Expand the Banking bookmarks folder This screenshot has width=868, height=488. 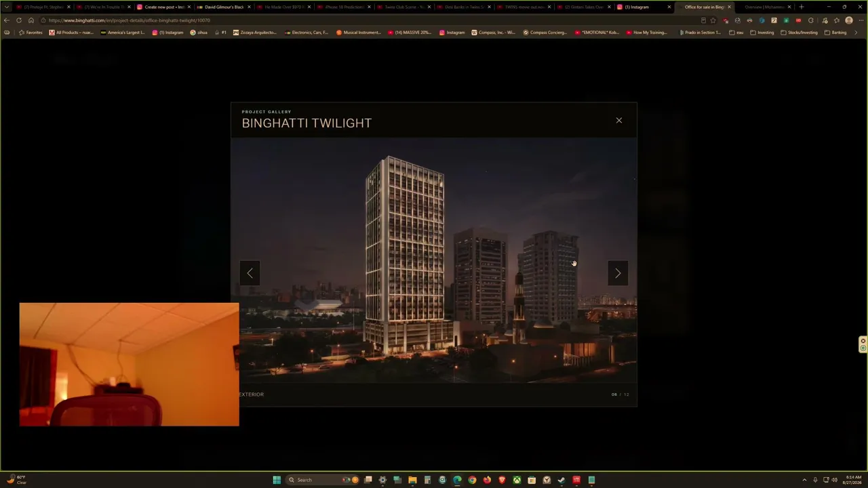835,33
